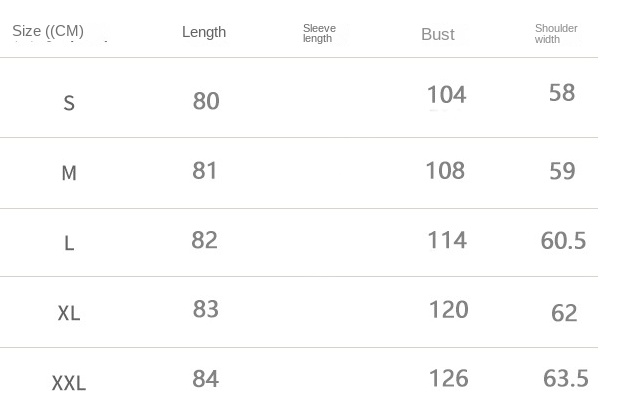Select shoulder width value 63.5
This screenshot has width=619, height=404.
pos(565,379)
